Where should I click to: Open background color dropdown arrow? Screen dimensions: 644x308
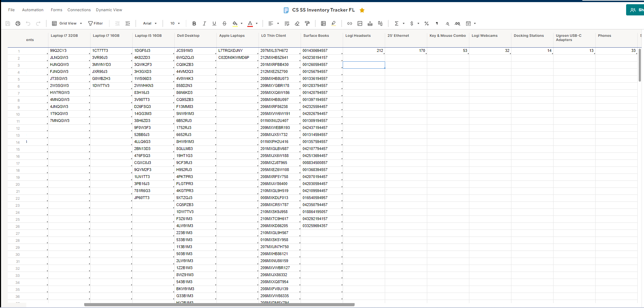242,23
